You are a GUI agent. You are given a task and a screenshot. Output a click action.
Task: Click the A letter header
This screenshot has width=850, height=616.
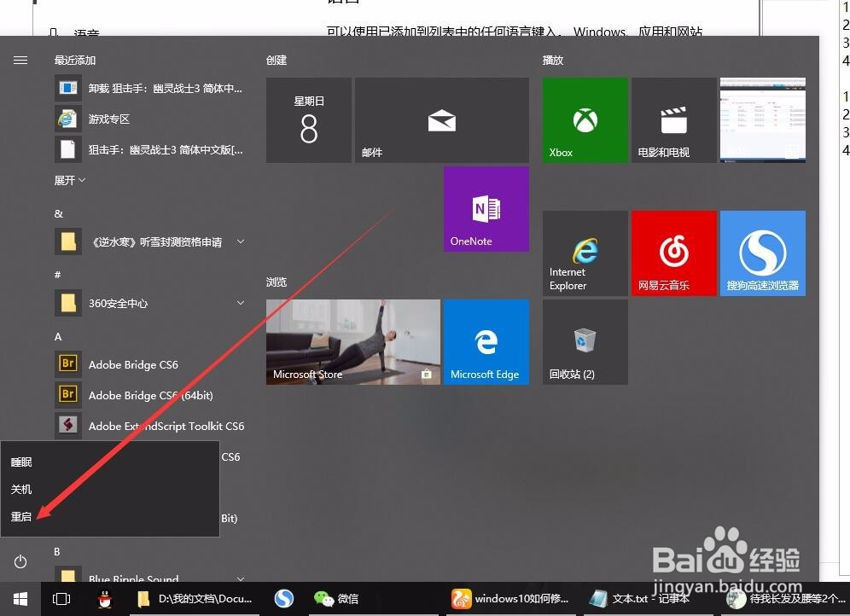point(58,336)
